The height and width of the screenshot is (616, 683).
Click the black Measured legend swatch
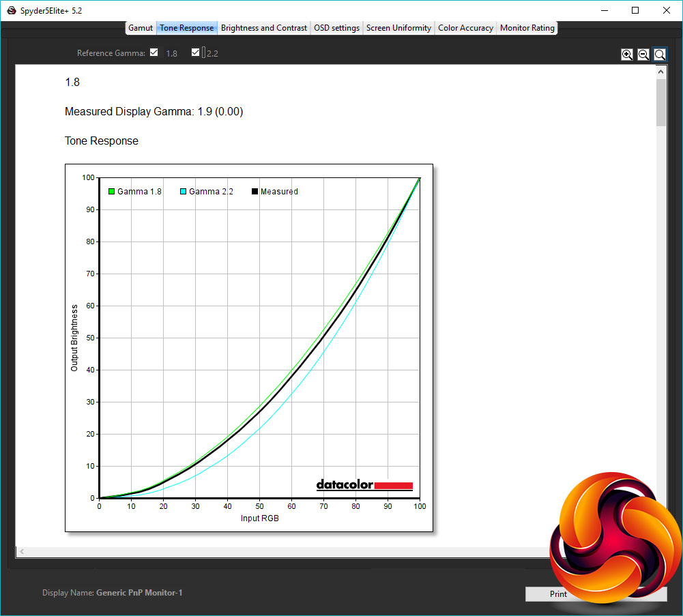pyautogui.click(x=255, y=191)
